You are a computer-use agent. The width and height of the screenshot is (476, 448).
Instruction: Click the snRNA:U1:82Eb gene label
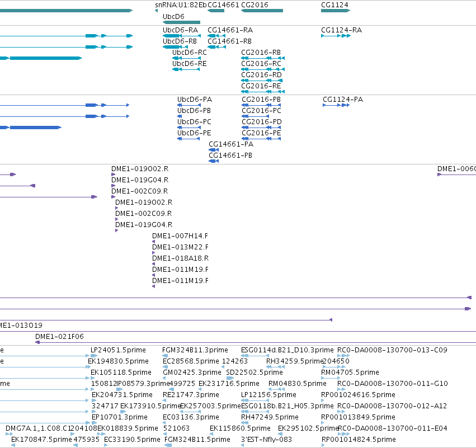181,5
